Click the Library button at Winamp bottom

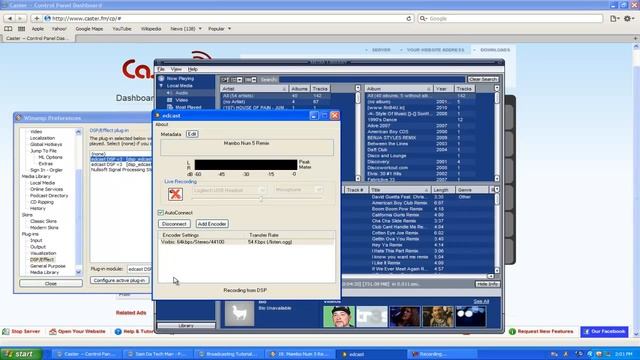(x=186, y=326)
